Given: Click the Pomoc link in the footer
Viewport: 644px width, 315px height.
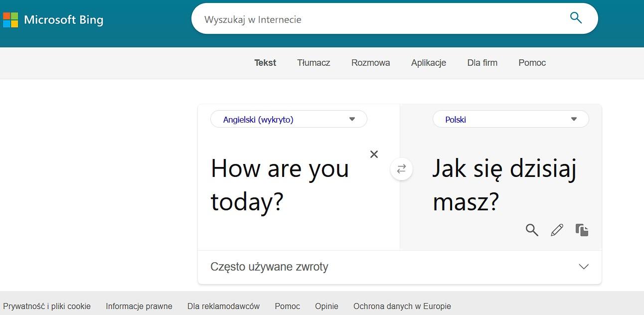Looking at the screenshot, I should [287, 306].
